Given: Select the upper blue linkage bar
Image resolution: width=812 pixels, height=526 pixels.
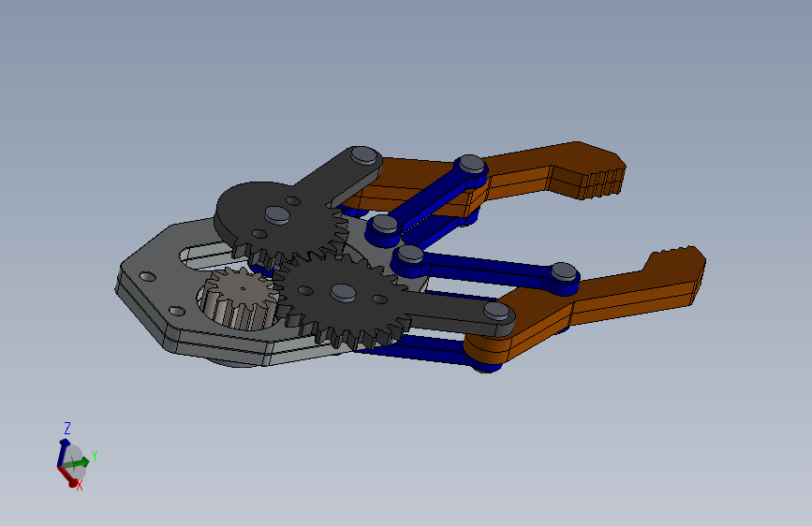Looking at the screenshot, I should (428, 200).
